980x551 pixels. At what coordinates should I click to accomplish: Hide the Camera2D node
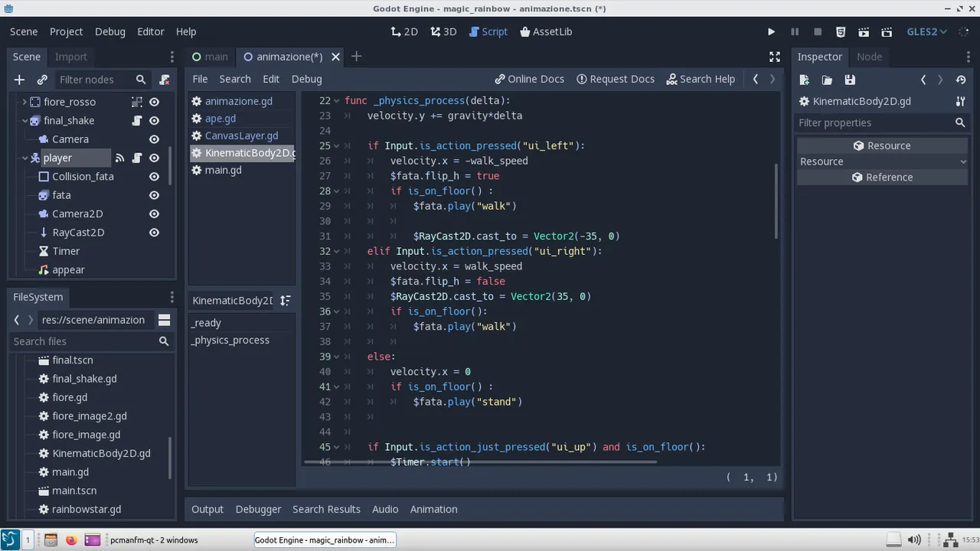click(154, 214)
